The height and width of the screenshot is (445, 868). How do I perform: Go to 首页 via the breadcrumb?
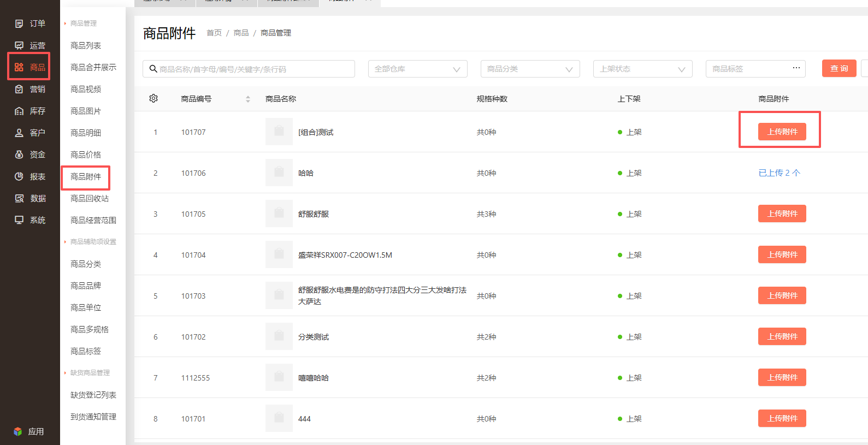click(x=214, y=33)
